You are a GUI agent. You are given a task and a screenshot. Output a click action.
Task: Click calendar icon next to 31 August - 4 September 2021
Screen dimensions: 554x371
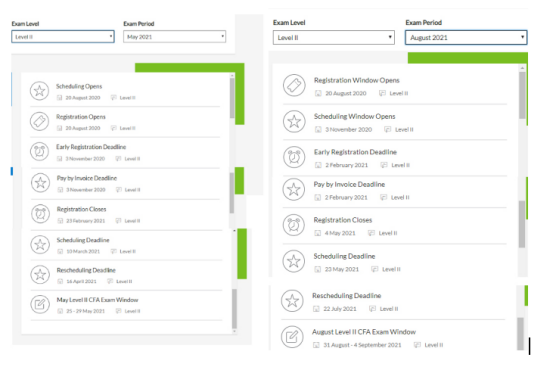click(x=316, y=345)
